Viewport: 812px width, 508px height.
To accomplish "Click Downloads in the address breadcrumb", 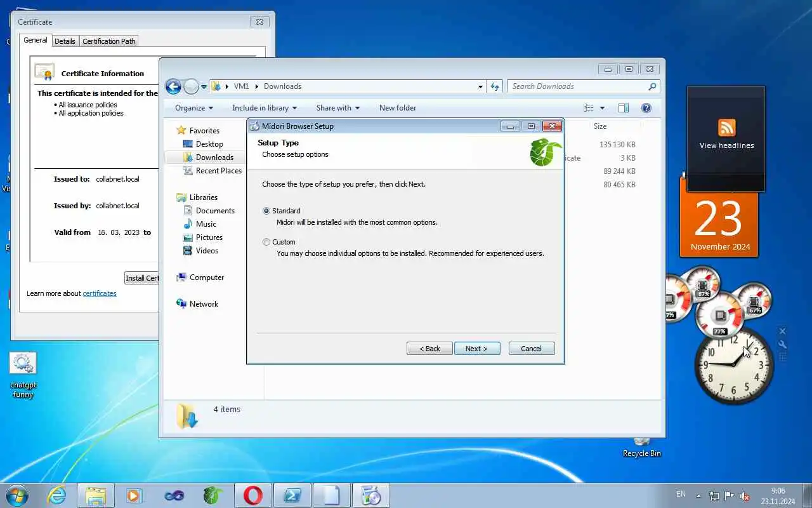I will [x=282, y=86].
